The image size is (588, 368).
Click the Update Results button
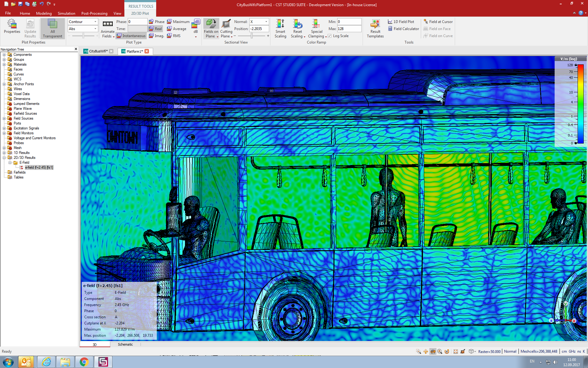(30, 29)
